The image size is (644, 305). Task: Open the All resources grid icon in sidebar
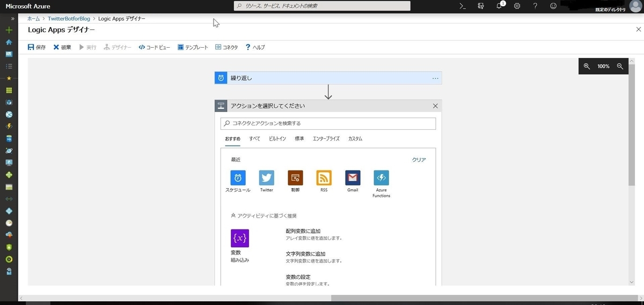[x=9, y=91]
